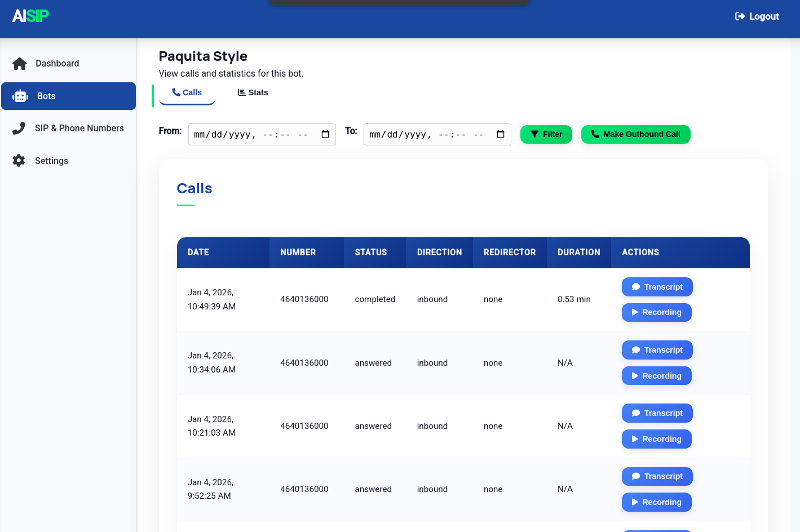View Transcript for the 10:34:06 AM call
The width and height of the screenshot is (800, 532).
657,350
